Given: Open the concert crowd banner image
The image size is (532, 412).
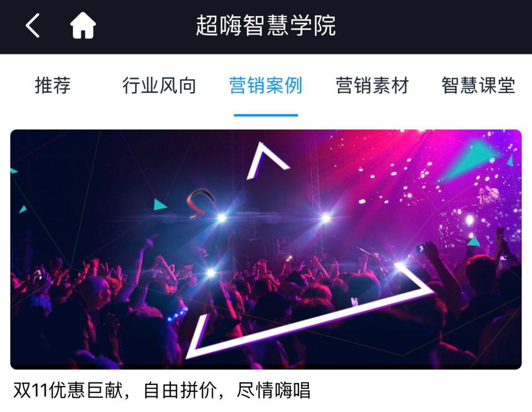Looking at the screenshot, I should click(266, 249).
